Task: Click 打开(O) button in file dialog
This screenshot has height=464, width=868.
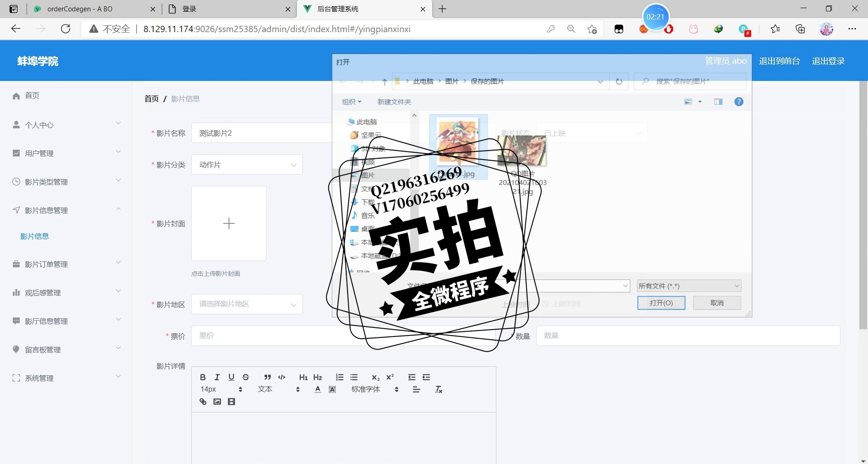Action: click(661, 303)
